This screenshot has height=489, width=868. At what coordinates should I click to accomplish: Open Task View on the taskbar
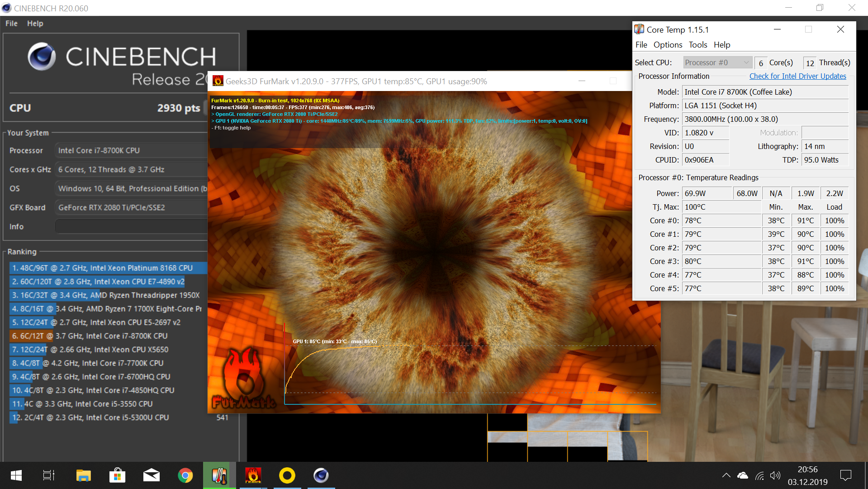coord(48,475)
